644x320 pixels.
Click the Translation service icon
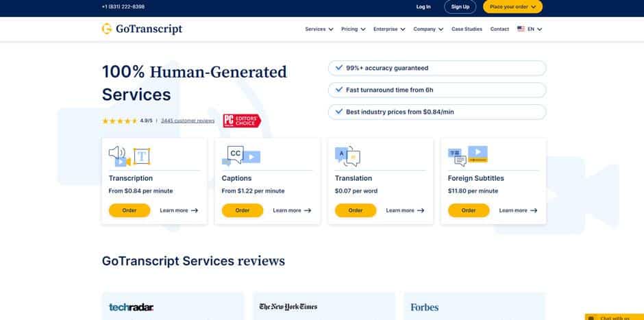click(347, 156)
